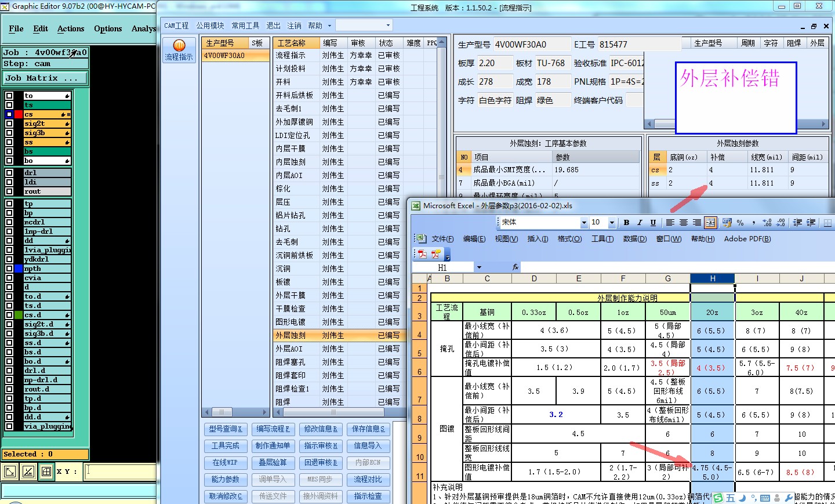This screenshot has height=504, width=835.
Task: Click Graphic Editor second bottom tool icon
Action: coord(28,472)
